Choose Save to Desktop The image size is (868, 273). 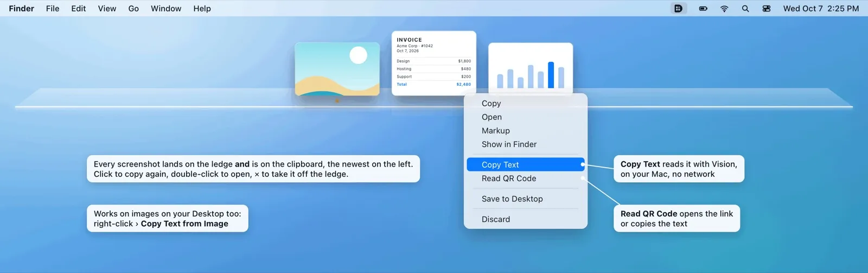click(x=526, y=199)
